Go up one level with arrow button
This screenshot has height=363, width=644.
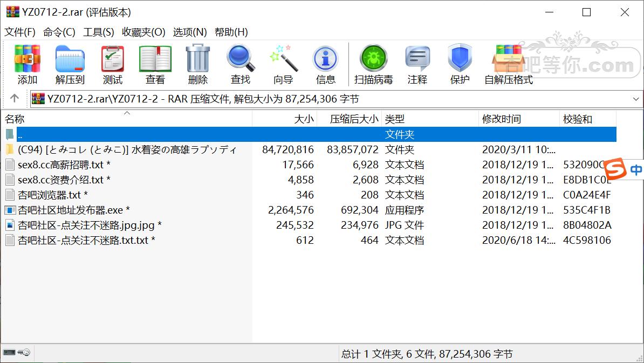[15, 98]
